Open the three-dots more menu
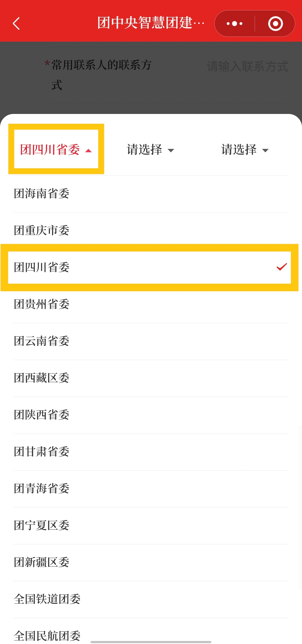This screenshot has height=644, width=302. [x=234, y=23]
